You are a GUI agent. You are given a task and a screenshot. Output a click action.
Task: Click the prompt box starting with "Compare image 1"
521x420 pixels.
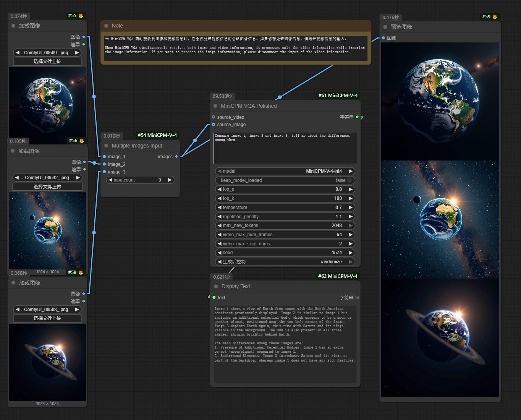(x=285, y=148)
